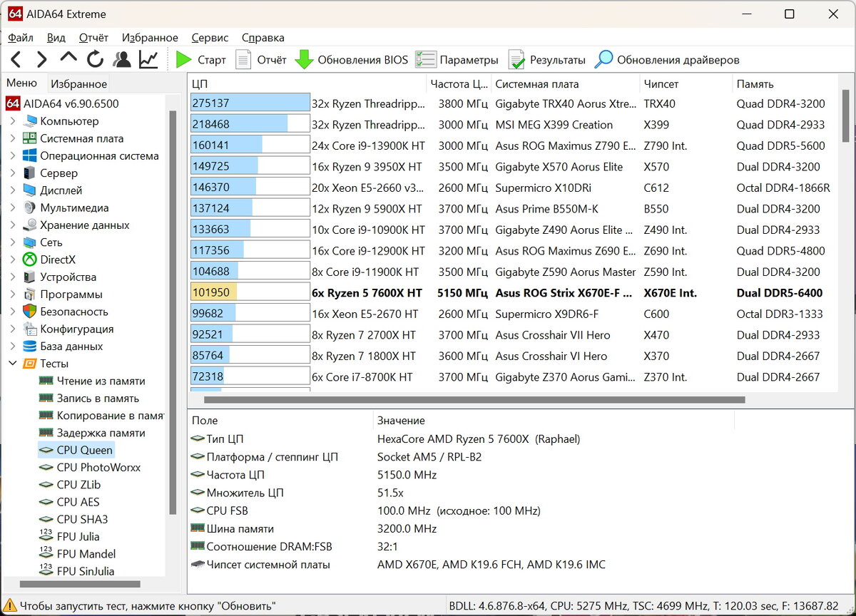Expand the Системная плата node
Screen dimensions: 856x616
coord(12,138)
